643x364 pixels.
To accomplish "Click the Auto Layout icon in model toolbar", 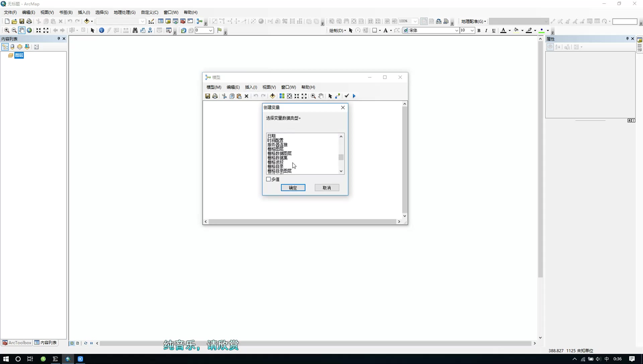I will 282,96.
